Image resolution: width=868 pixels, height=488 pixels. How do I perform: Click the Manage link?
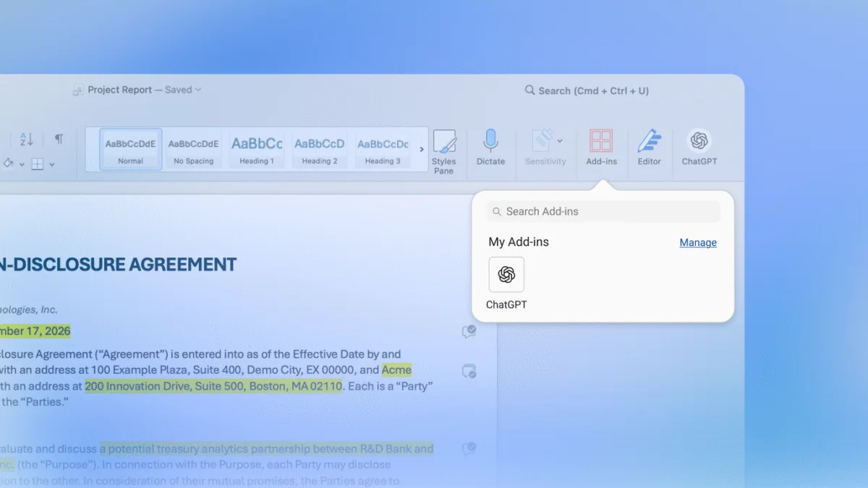[x=698, y=243]
